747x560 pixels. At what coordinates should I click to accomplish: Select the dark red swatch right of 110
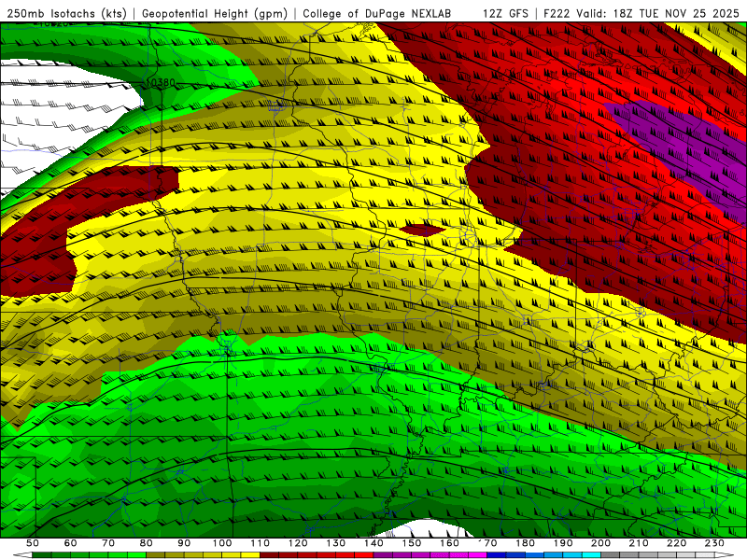click(x=269, y=554)
